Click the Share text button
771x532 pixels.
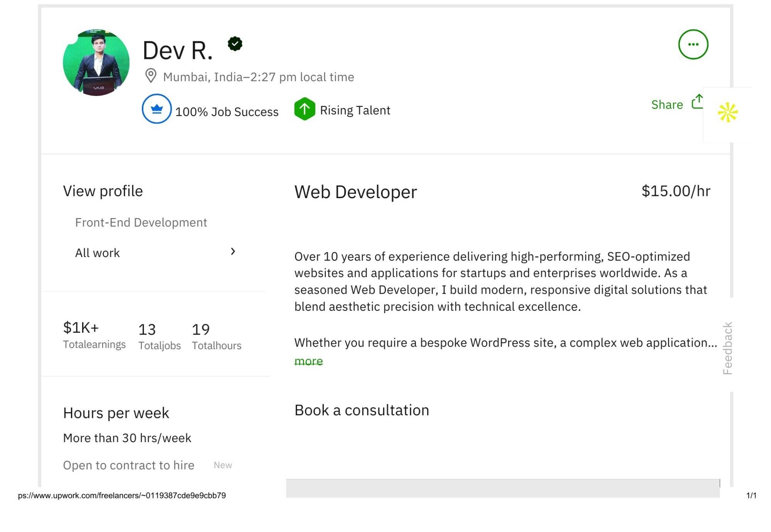coord(667,104)
